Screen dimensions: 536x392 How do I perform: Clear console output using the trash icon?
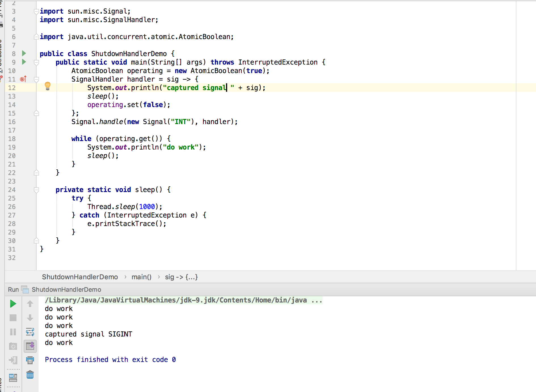30,375
